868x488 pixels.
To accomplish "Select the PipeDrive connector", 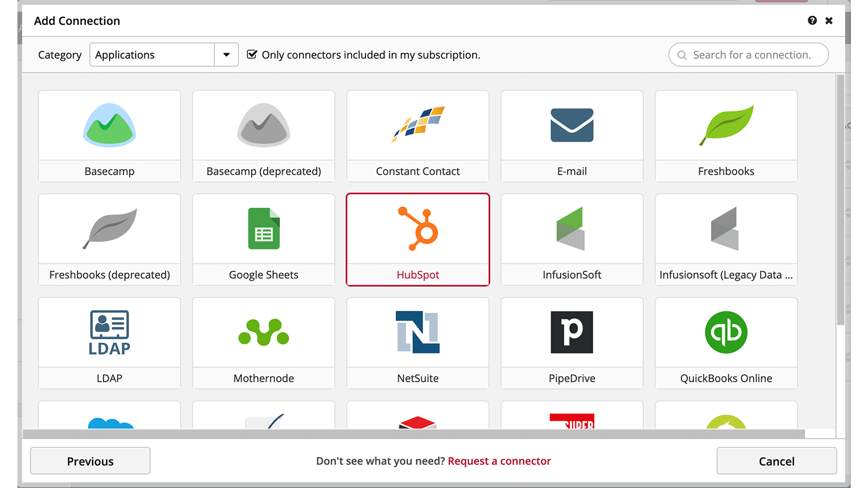I will [572, 333].
